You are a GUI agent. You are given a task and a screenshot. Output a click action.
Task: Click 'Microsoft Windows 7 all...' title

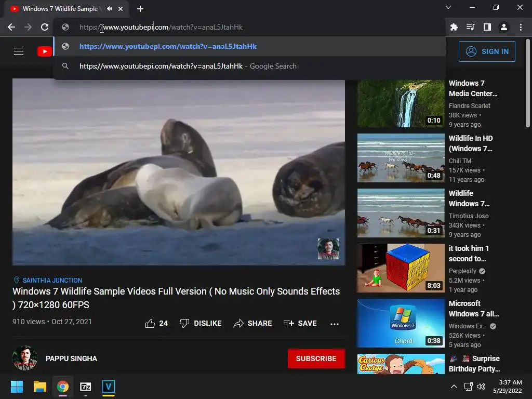pos(474,309)
